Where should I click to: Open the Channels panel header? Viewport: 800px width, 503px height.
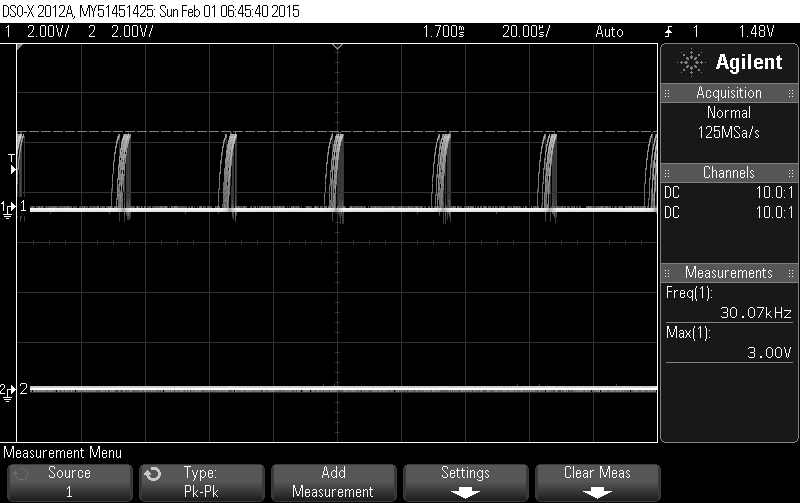(729, 172)
